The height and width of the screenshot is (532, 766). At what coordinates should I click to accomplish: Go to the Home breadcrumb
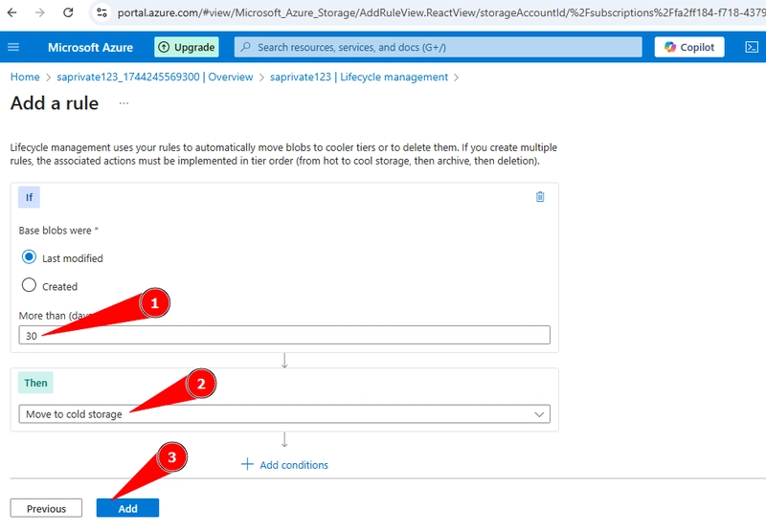(x=25, y=78)
